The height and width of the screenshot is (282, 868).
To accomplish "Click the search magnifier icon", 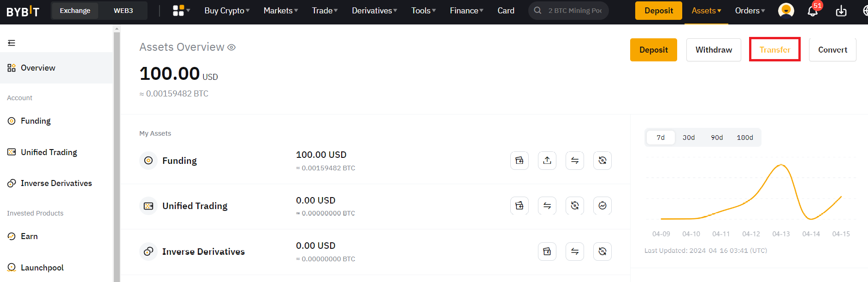I will (537, 10).
